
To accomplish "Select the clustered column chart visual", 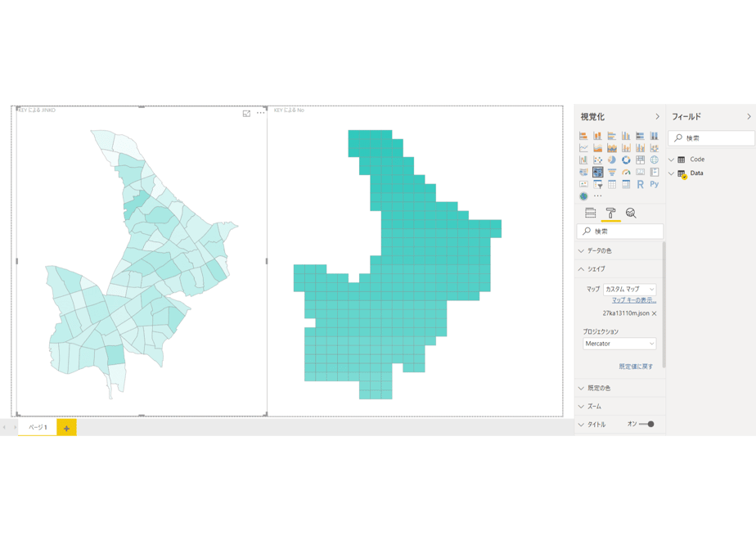I will click(x=626, y=136).
